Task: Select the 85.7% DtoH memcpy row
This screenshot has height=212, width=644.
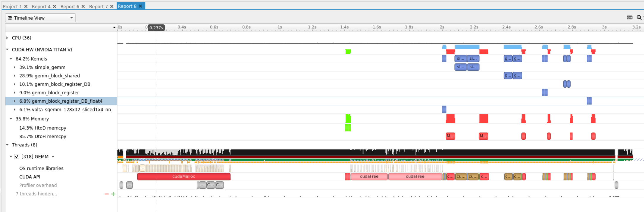Action: pyautogui.click(x=43, y=136)
